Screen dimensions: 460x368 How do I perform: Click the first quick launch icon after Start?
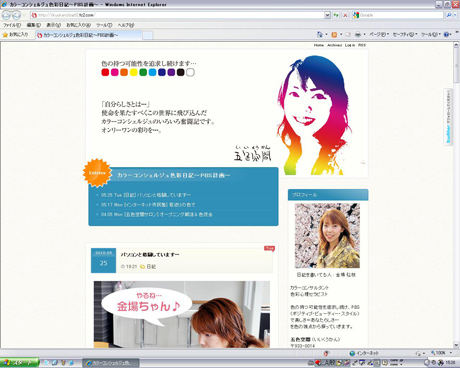coord(46,362)
